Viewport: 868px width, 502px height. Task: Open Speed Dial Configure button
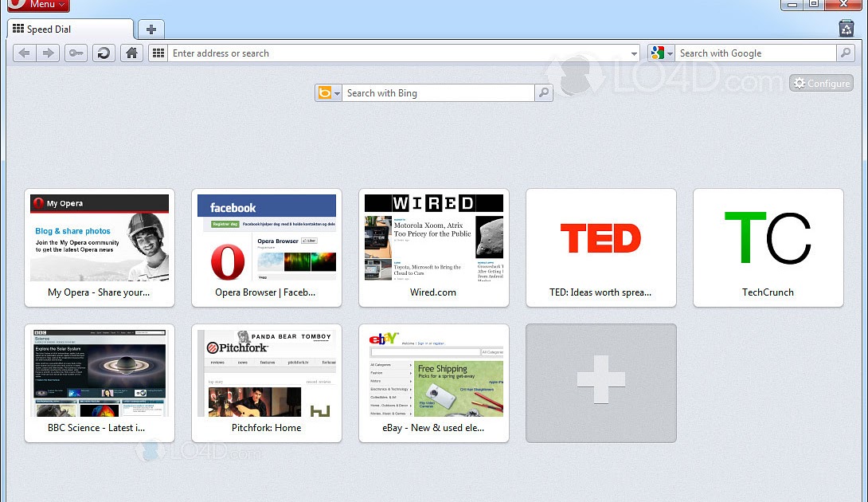pyautogui.click(x=822, y=83)
